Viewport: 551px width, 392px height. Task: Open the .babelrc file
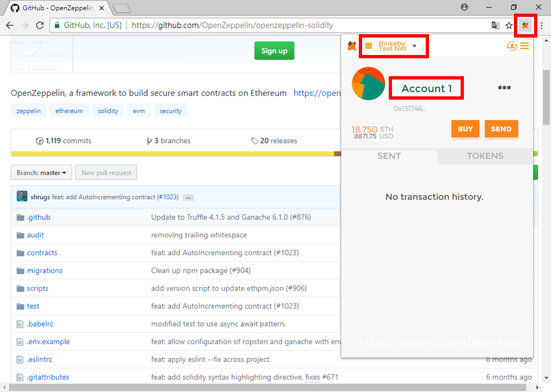click(40, 324)
